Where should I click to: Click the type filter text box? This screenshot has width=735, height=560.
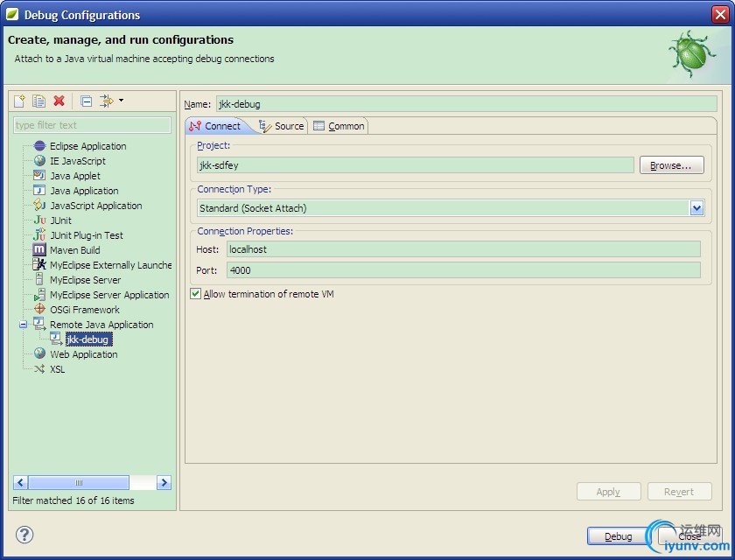click(x=93, y=125)
